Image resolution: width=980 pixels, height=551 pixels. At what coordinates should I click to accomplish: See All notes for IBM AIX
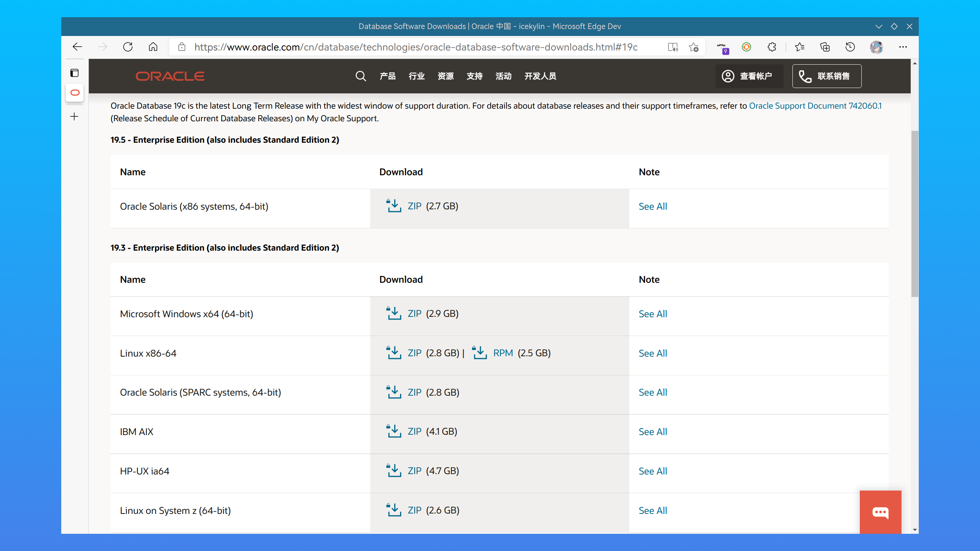653,432
